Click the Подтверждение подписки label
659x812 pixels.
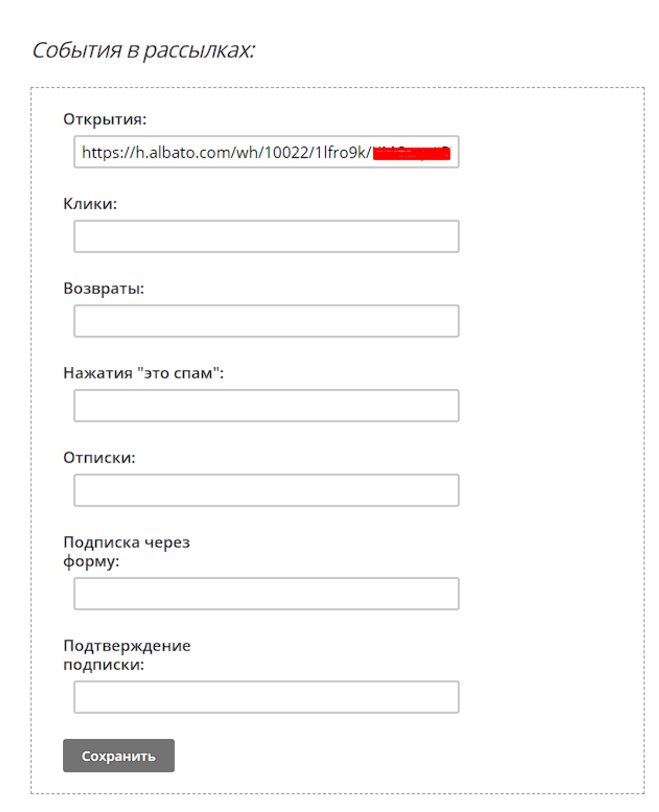coord(127,655)
